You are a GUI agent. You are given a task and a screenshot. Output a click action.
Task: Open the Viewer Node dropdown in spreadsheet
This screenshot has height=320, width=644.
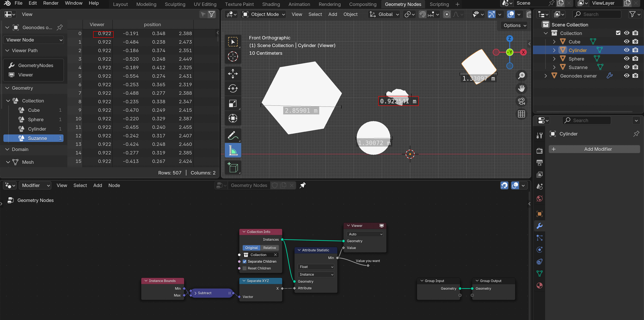(x=33, y=40)
